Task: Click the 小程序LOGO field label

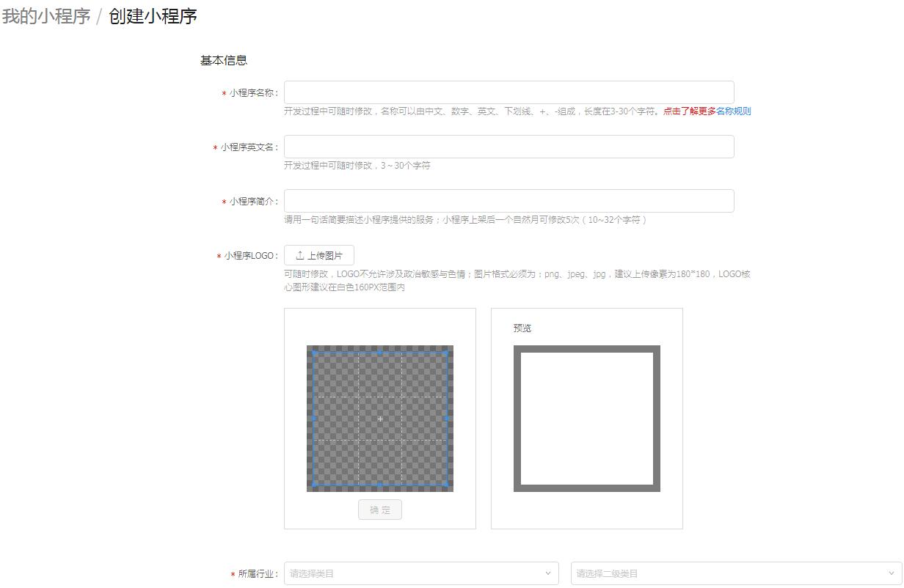Action: click(x=251, y=256)
